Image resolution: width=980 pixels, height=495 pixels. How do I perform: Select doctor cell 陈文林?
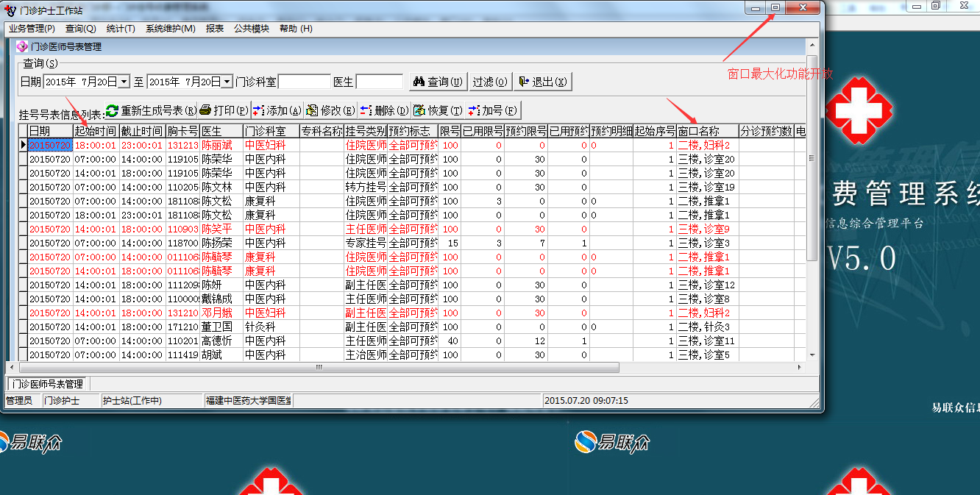pos(221,188)
